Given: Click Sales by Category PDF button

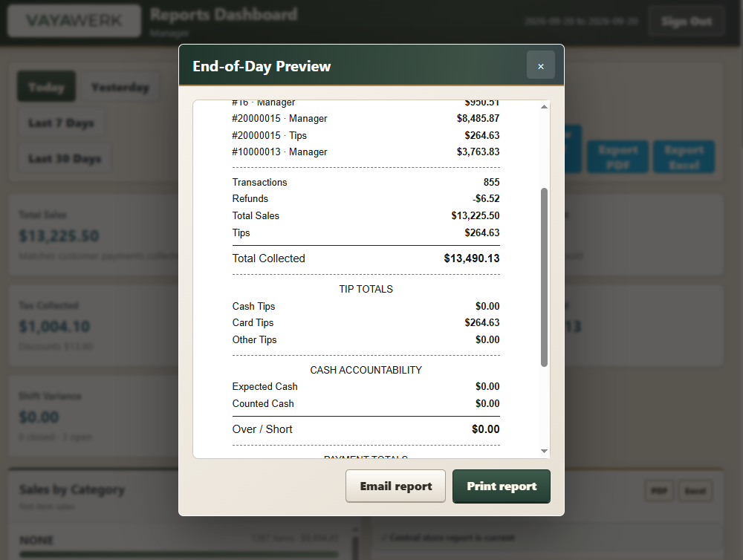Looking at the screenshot, I should click(x=659, y=491).
